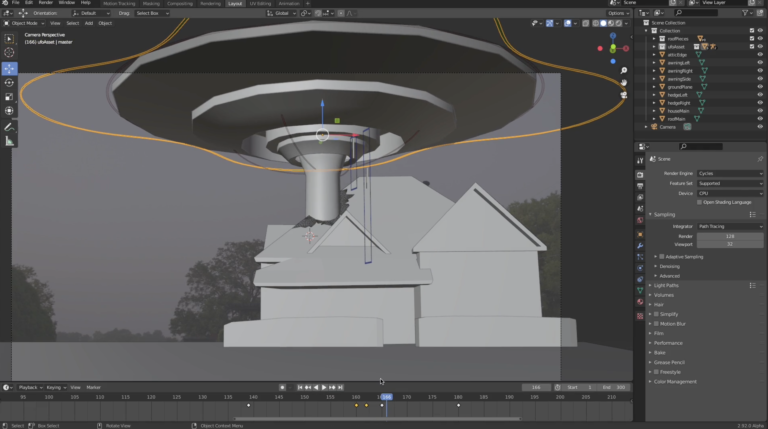
Task: Toggle camera view with the camera icon
Action: [x=624, y=97]
